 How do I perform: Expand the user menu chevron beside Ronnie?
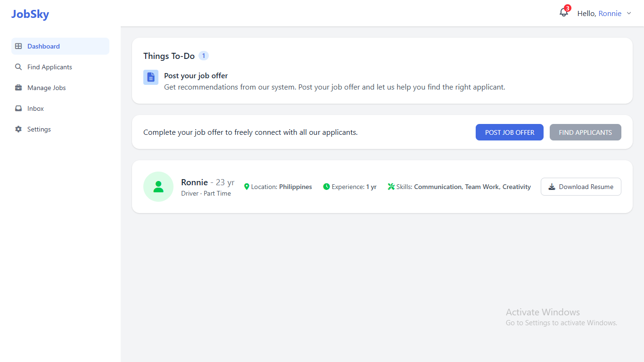click(x=629, y=14)
